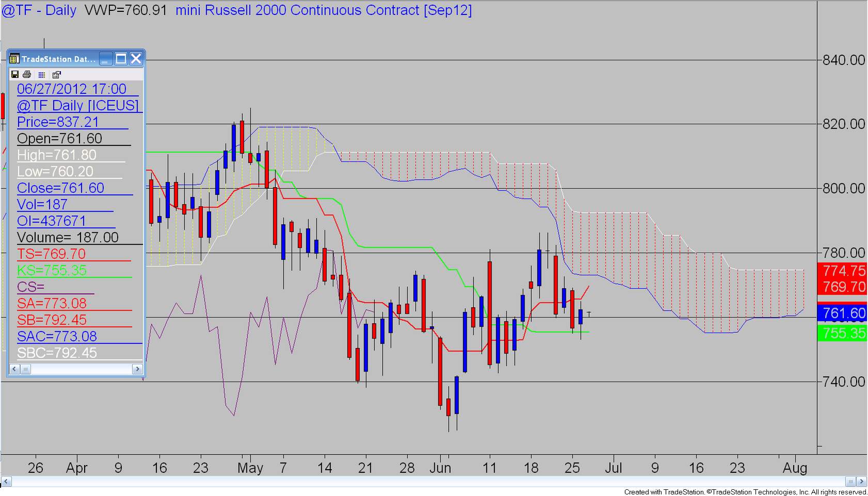Click the Jun label on the date axis
The image size is (868, 496).
(x=440, y=468)
